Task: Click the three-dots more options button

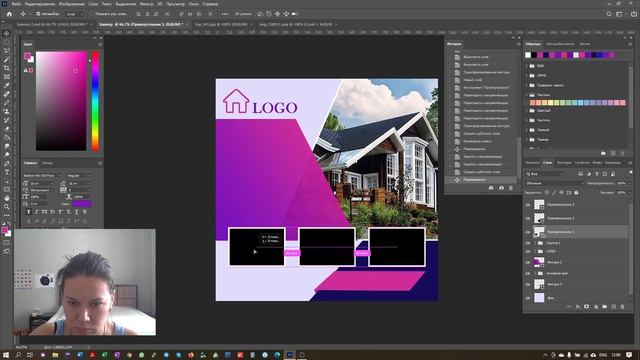Action: (x=224, y=14)
